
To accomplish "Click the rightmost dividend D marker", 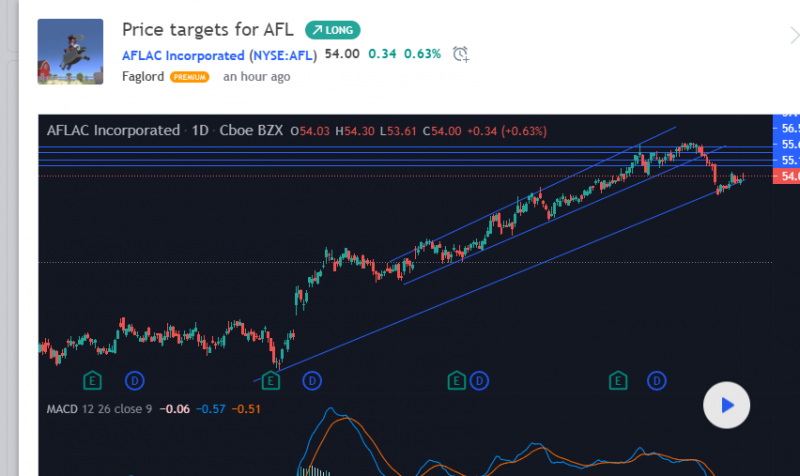I will (657, 380).
